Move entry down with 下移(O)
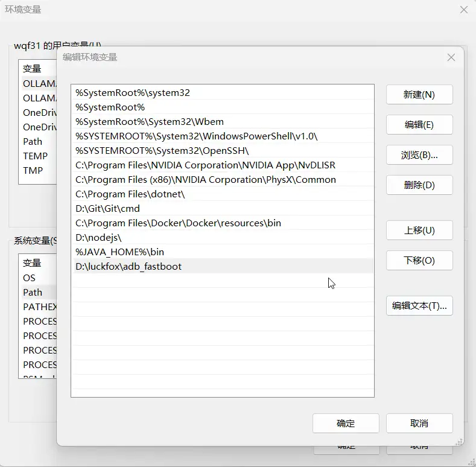The image size is (476, 467). click(x=419, y=261)
